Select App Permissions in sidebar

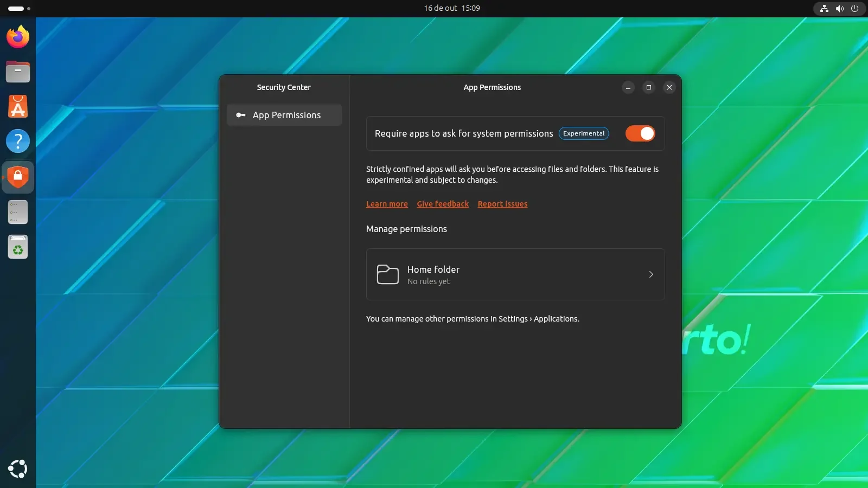point(284,115)
